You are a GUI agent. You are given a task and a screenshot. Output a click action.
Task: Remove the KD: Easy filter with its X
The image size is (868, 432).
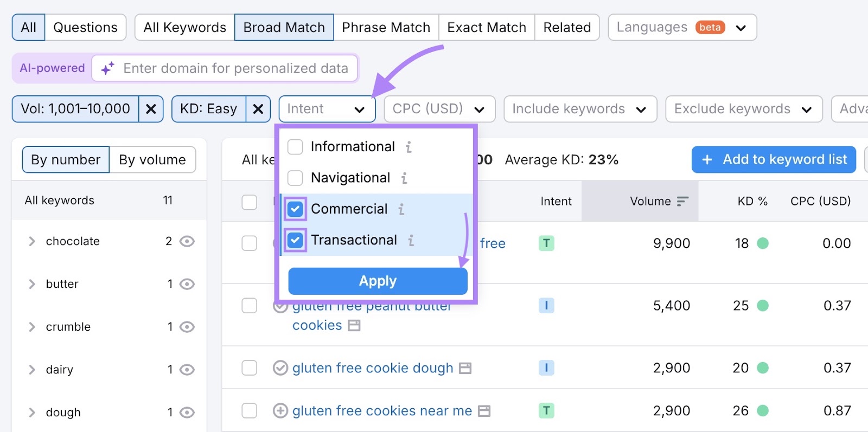[x=259, y=108]
